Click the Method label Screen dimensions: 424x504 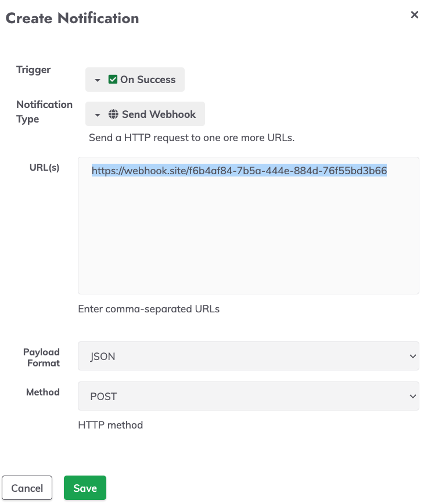[43, 392]
